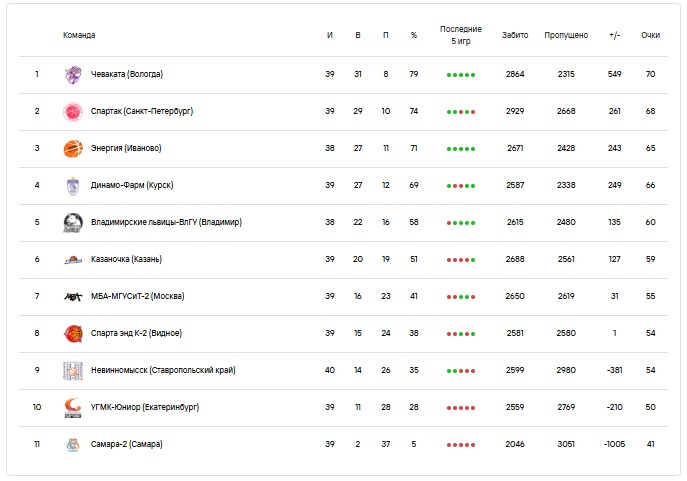
Task: Click the Пропущено column header
Action: pyautogui.click(x=566, y=35)
